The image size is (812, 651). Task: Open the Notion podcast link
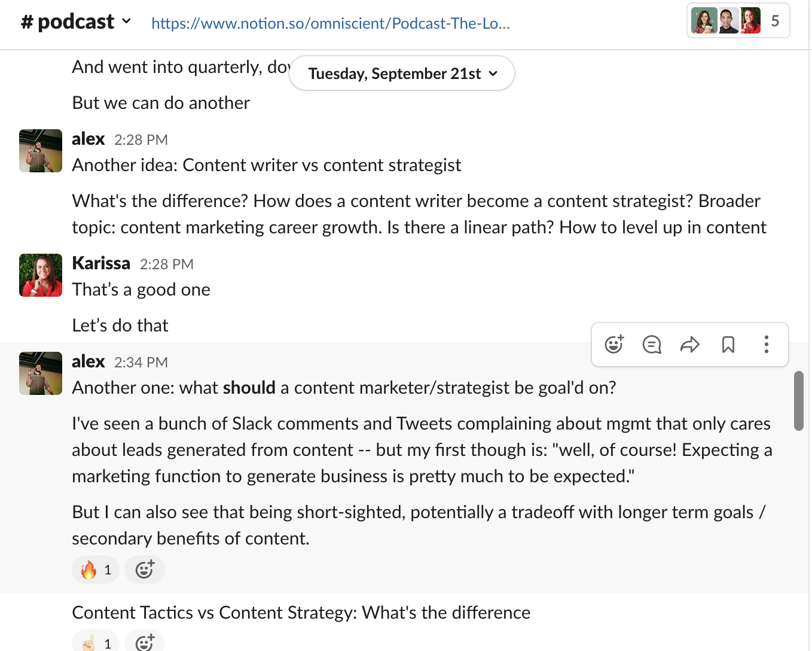[330, 23]
